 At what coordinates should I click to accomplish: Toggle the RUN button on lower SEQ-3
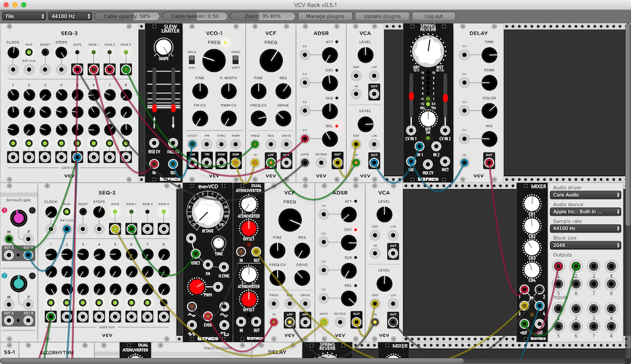coord(67,211)
